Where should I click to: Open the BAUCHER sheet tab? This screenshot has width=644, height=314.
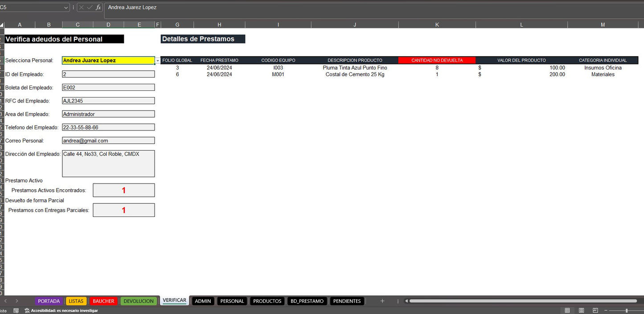click(x=103, y=301)
